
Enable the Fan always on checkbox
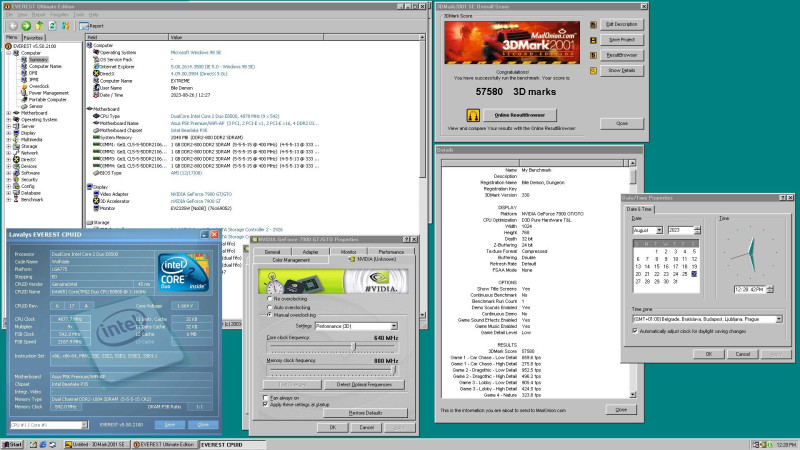[265, 397]
